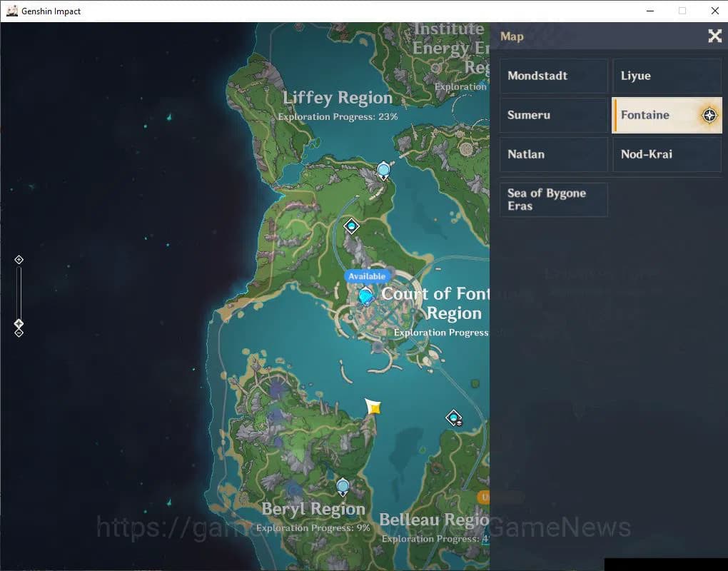This screenshot has width=728, height=571.
Task: Click the Court of Fontaine Region label
Action: click(x=435, y=303)
